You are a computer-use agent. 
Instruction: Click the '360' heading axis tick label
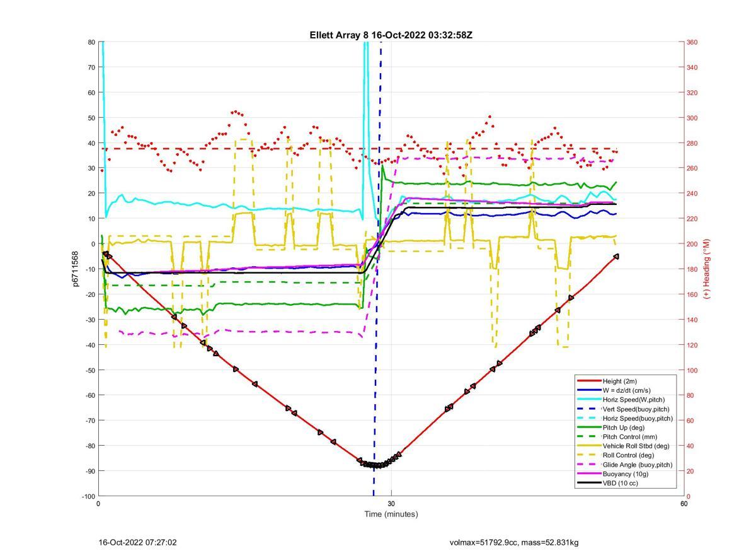[x=692, y=42]
